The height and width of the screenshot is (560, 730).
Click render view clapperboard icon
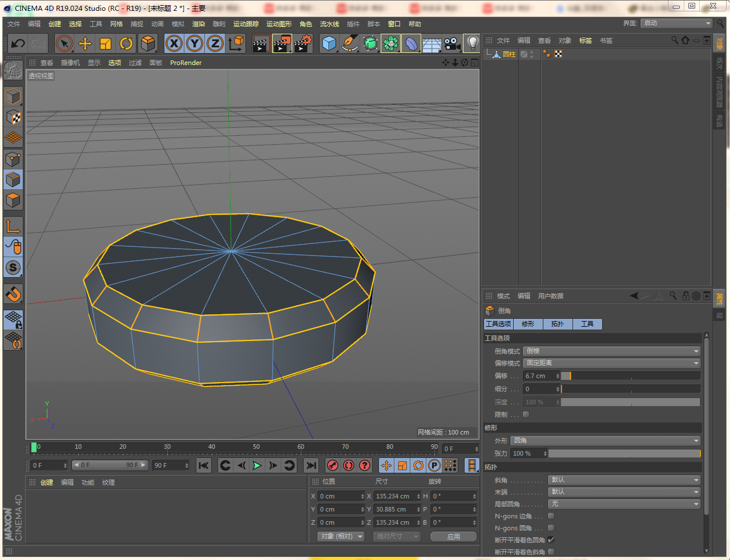click(261, 43)
